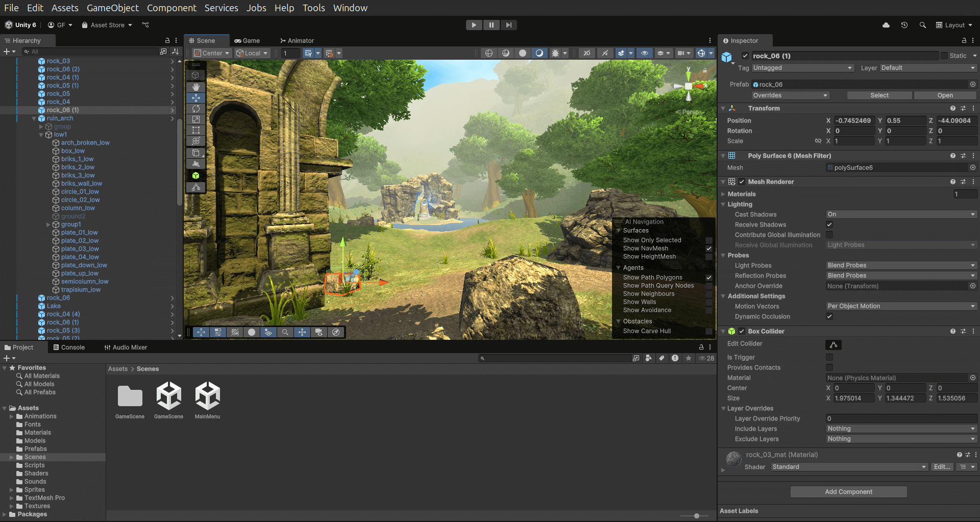Click Edit Collider button icon
This screenshot has width=980, height=522.
tap(834, 345)
